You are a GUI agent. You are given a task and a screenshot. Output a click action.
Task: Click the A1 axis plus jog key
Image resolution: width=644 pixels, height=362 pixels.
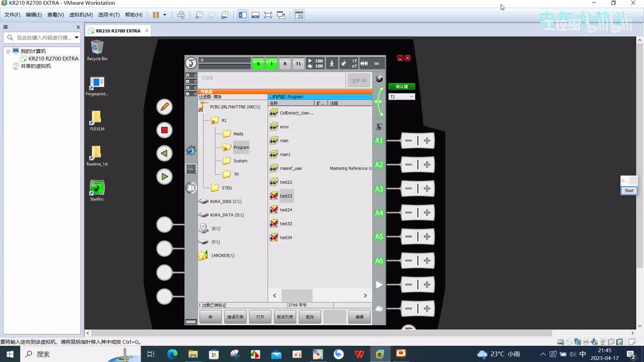(427, 141)
